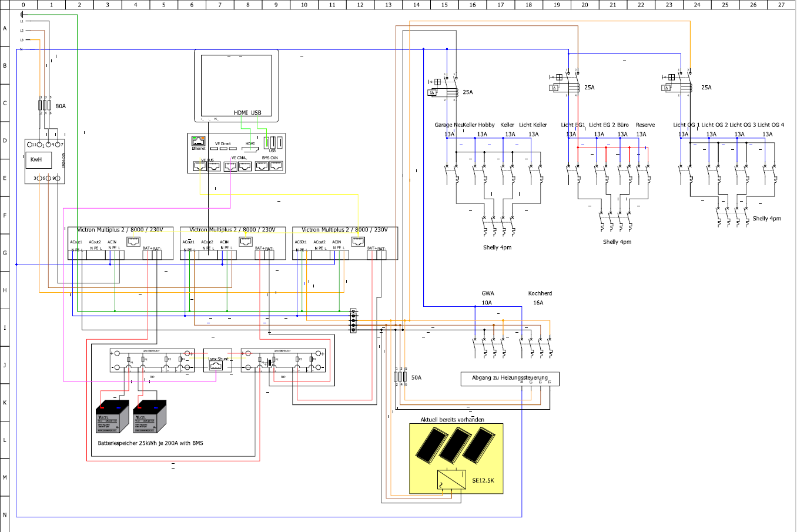
Task: Select the touchscreen display symbol
Action: (236, 86)
